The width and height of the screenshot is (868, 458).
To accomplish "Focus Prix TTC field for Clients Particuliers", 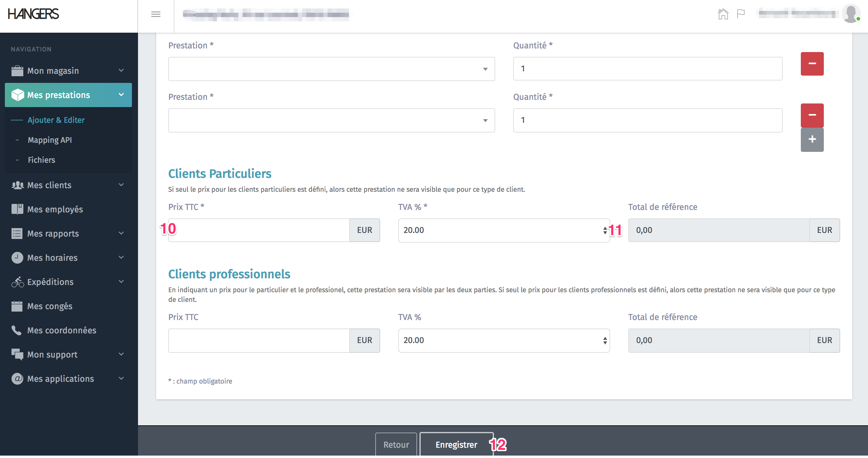I will 259,230.
